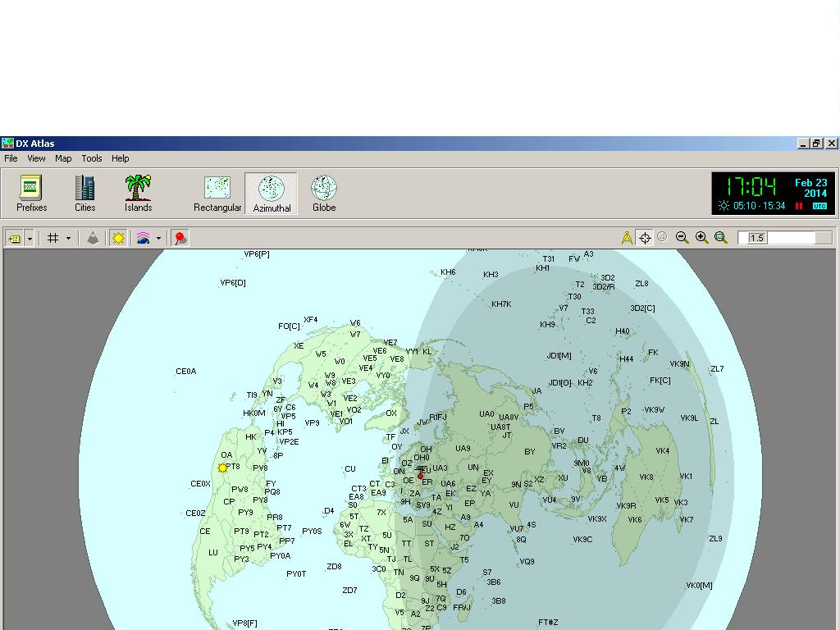Open the Tools menu
Screen dimensions: 840x630
(92, 158)
